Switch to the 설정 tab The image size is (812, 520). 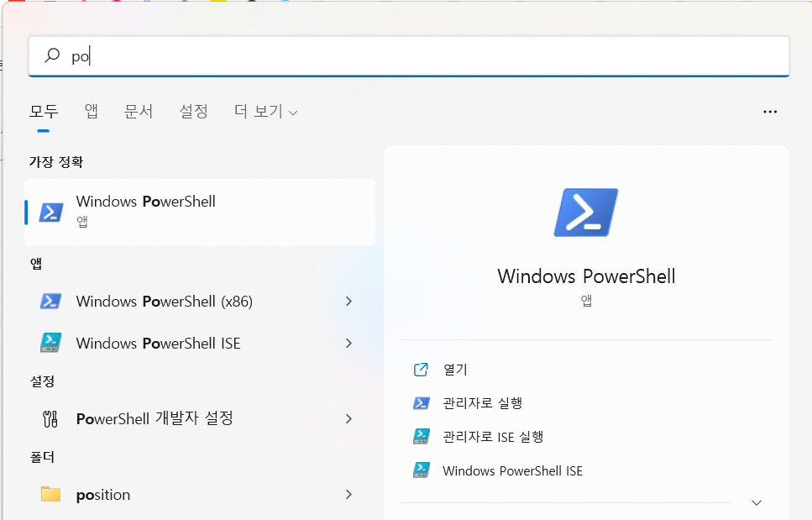pyautogui.click(x=193, y=112)
